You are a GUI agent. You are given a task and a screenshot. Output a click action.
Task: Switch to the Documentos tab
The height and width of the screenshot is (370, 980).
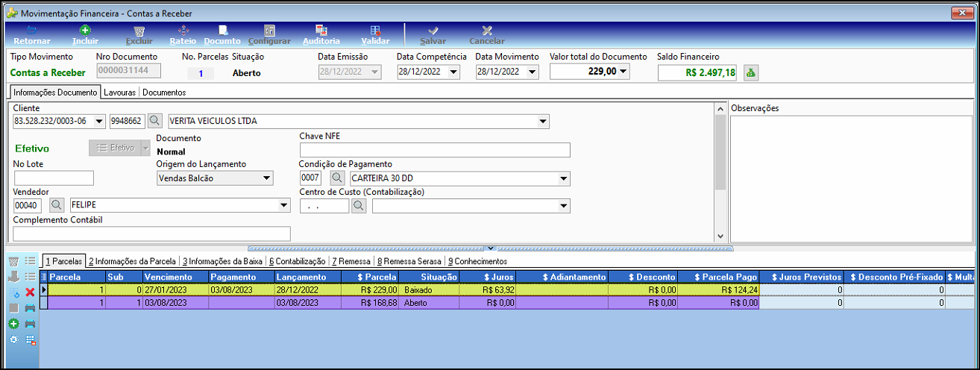[x=163, y=92]
